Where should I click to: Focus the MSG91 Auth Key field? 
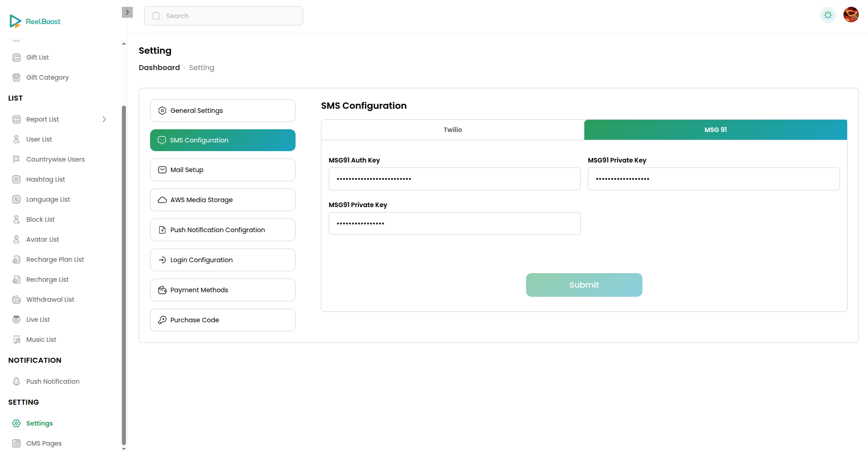click(454, 179)
